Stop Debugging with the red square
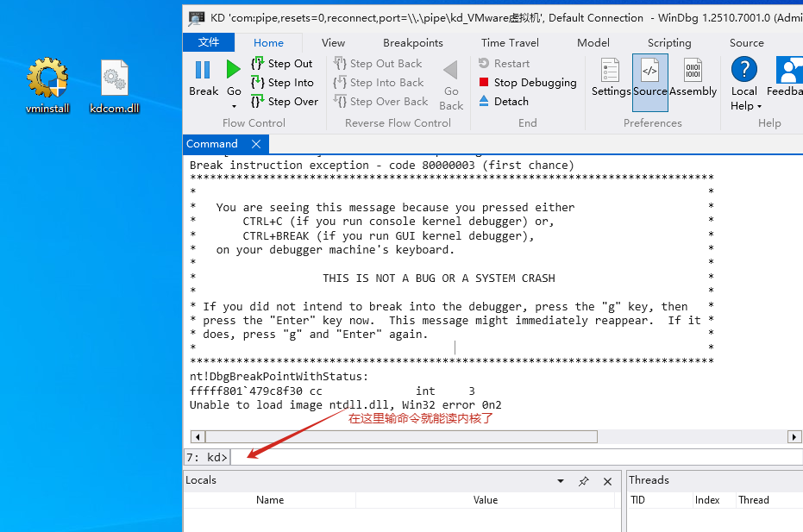 (x=527, y=83)
